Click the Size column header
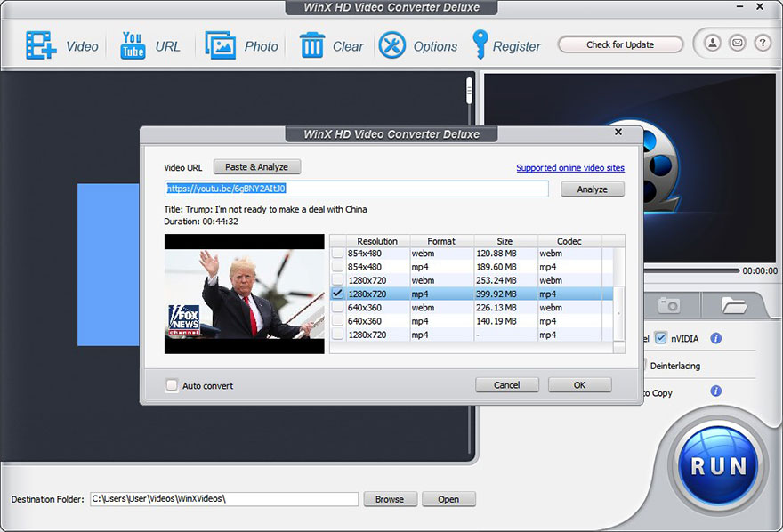The height and width of the screenshot is (532, 783). pos(505,241)
